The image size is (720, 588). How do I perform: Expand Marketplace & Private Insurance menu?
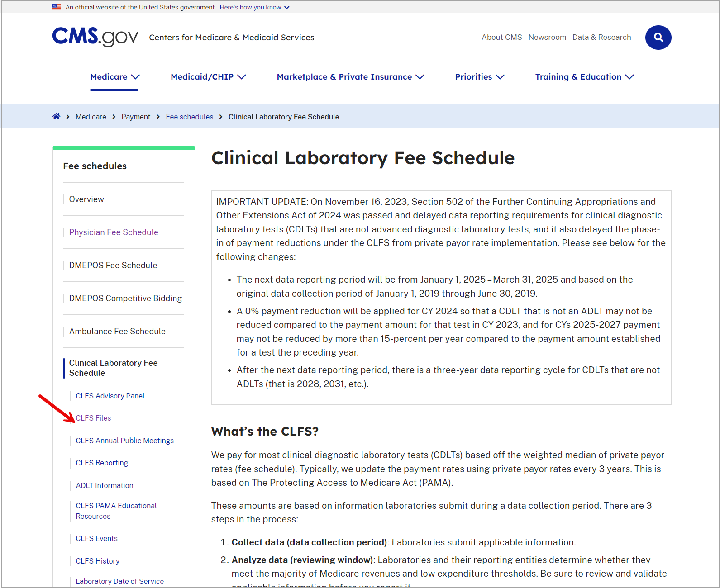tap(350, 77)
